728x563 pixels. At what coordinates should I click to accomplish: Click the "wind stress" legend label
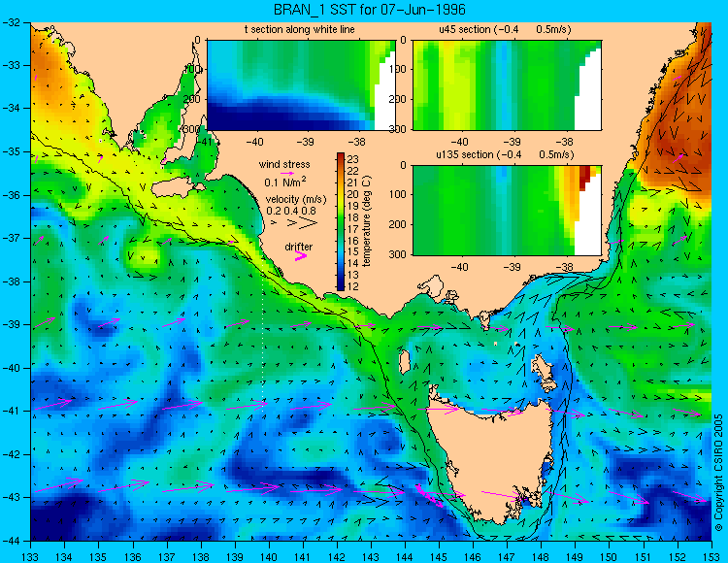point(284,164)
